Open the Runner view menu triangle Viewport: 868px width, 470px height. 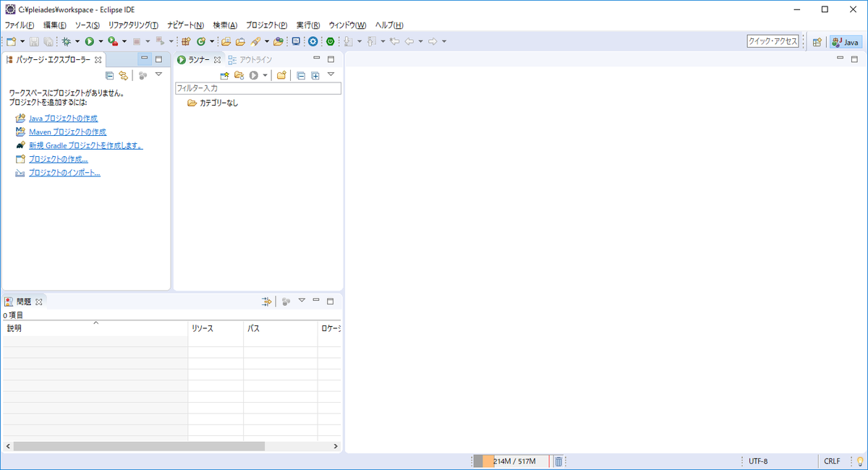click(x=331, y=74)
